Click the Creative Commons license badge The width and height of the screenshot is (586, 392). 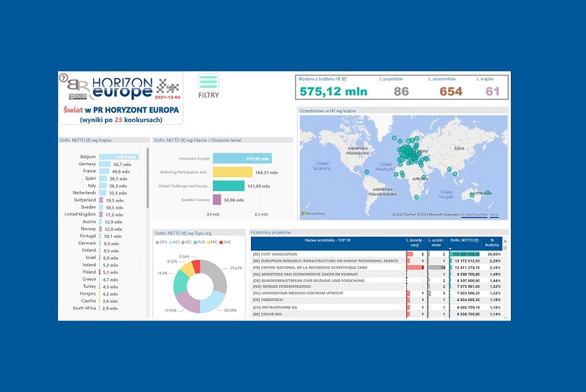point(77,96)
